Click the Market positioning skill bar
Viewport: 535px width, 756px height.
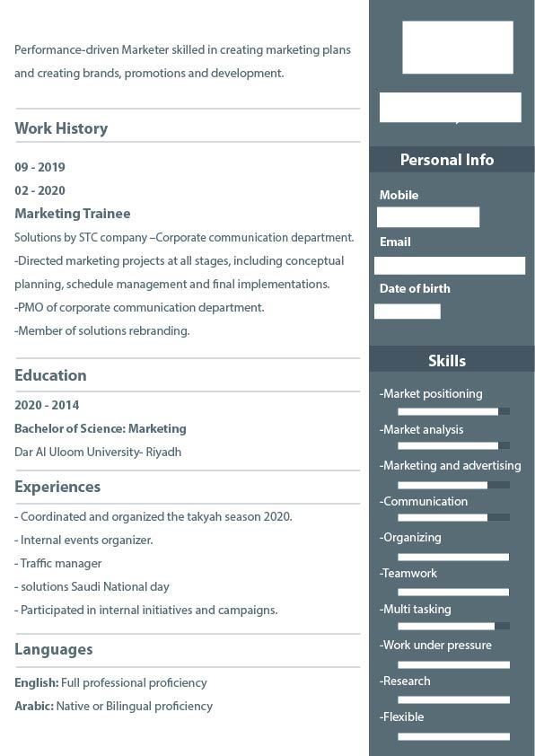(453, 411)
